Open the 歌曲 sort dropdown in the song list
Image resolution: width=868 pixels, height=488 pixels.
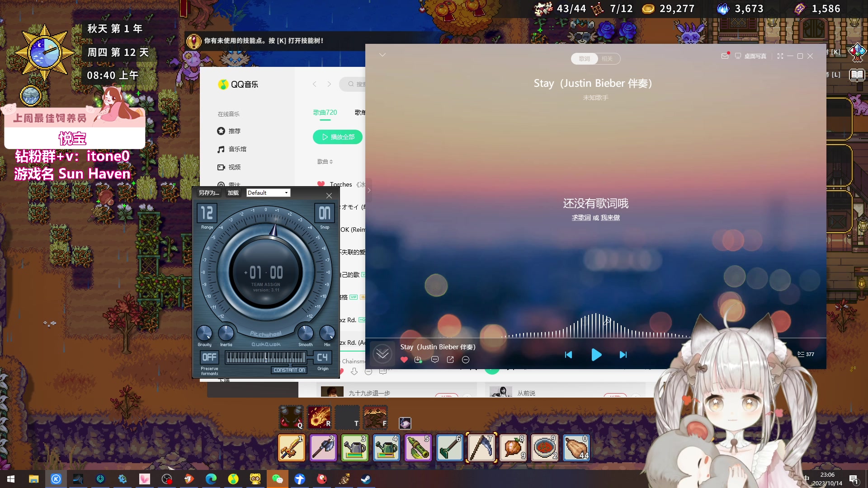coord(325,161)
